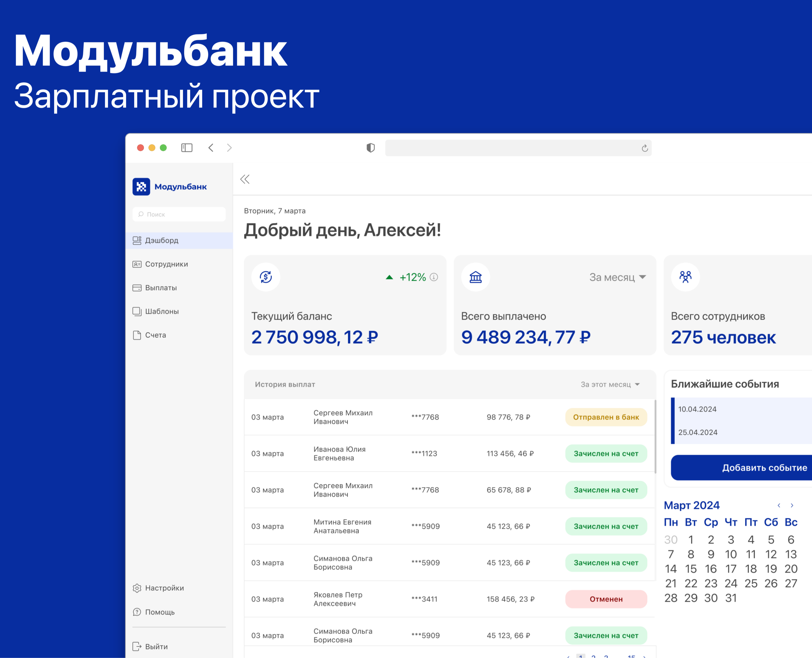
Task: Click the Сотрудники ID card icon
Action: pyautogui.click(x=137, y=264)
